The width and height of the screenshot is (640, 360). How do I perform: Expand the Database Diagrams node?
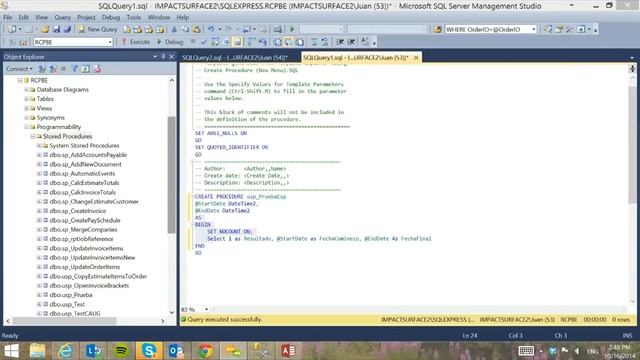pos(26,90)
